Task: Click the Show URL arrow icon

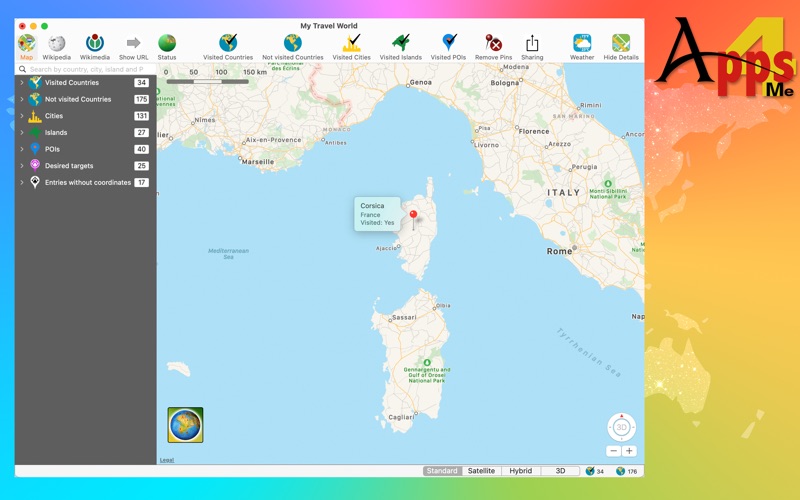Action: point(134,42)
